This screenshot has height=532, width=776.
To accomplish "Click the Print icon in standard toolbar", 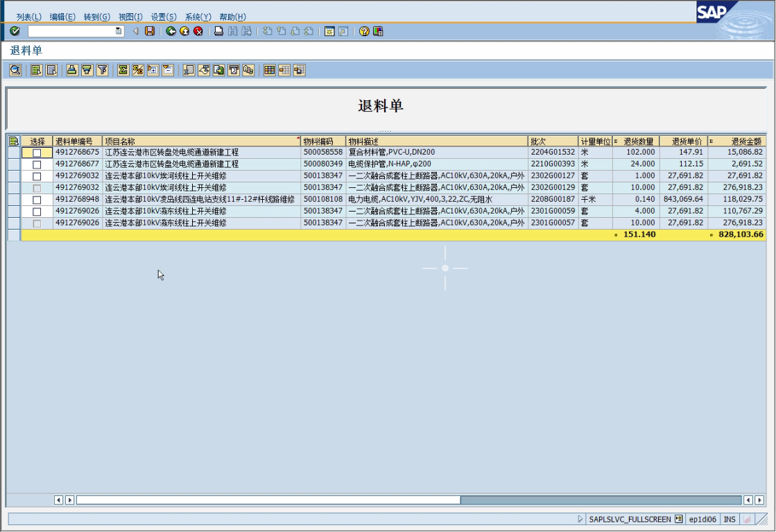I will tap(218, 31).
